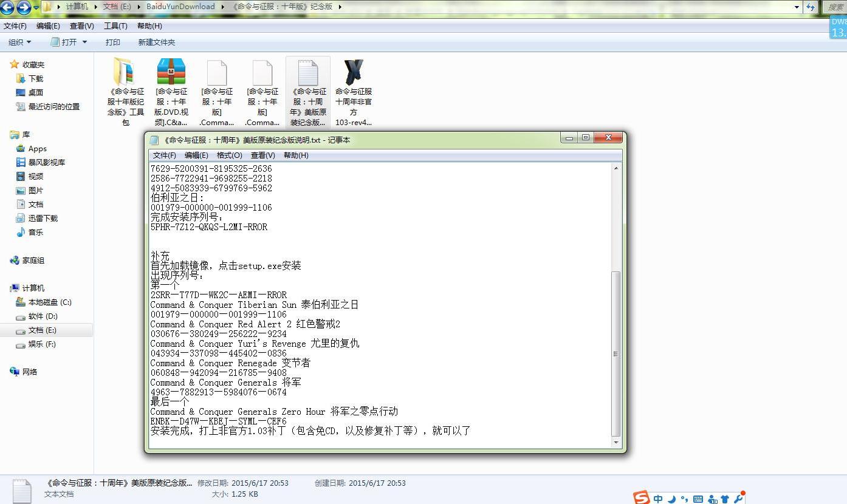
Task: Open Explorer 帮助(H) menu
Action: point(149,26)
